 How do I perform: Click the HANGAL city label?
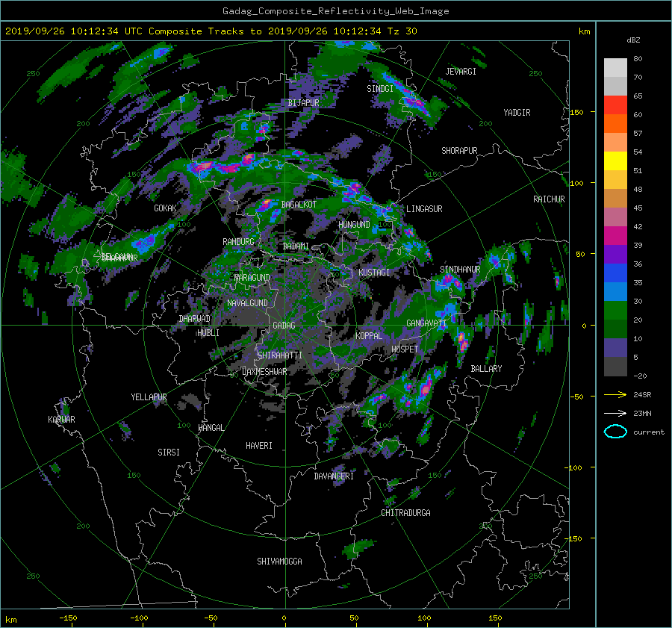211,428
